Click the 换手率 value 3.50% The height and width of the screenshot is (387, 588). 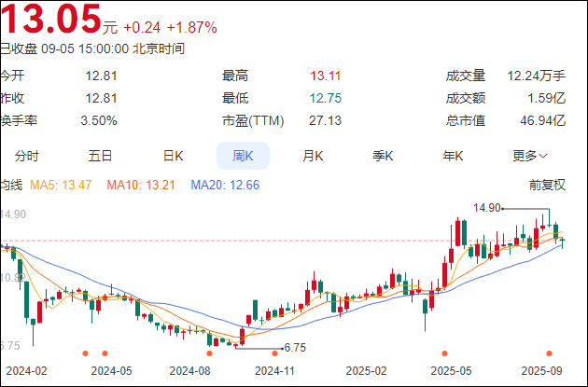point(99,120)
